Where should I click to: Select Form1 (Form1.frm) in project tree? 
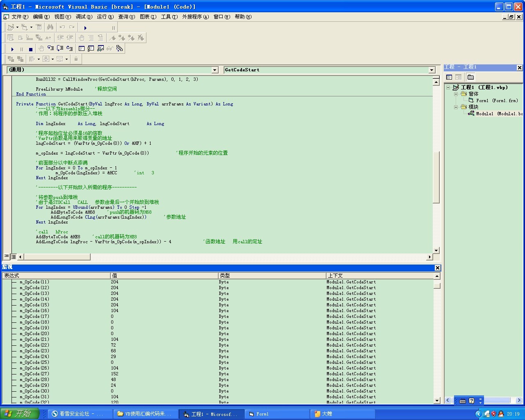click(x=497, y=100)
